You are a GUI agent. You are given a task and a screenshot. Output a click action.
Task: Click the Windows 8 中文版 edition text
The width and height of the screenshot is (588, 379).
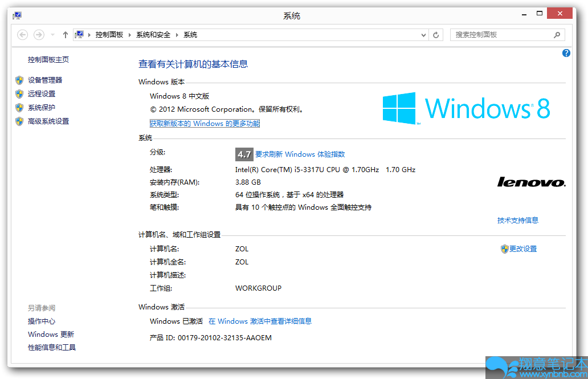(x=179, y=96)
